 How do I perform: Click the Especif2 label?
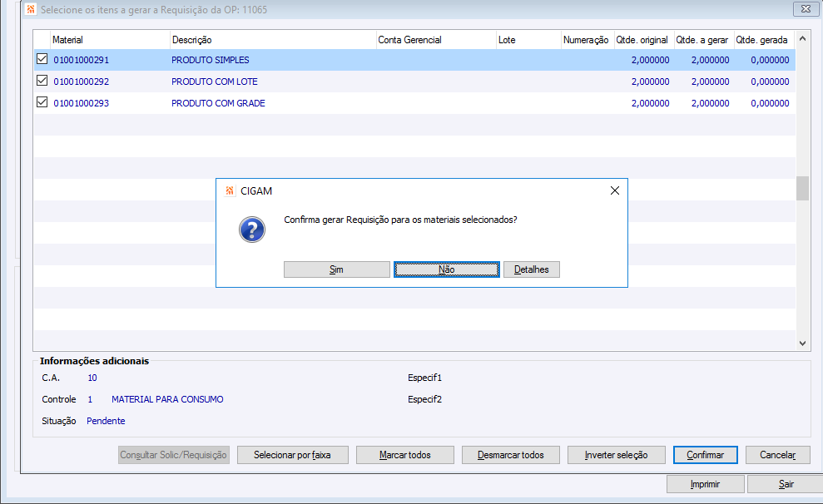pos(424,400)
